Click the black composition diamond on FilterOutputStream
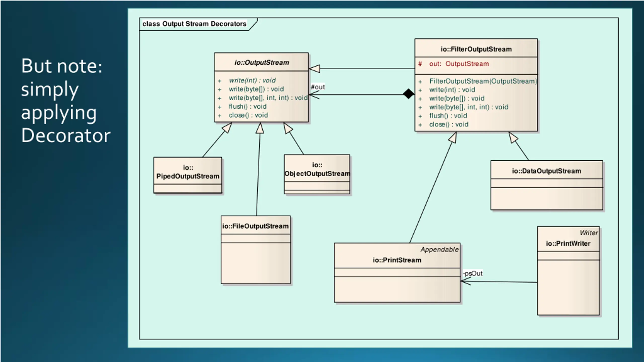Image resolution: width=644 pixels, height=362 pixels. 409,94
